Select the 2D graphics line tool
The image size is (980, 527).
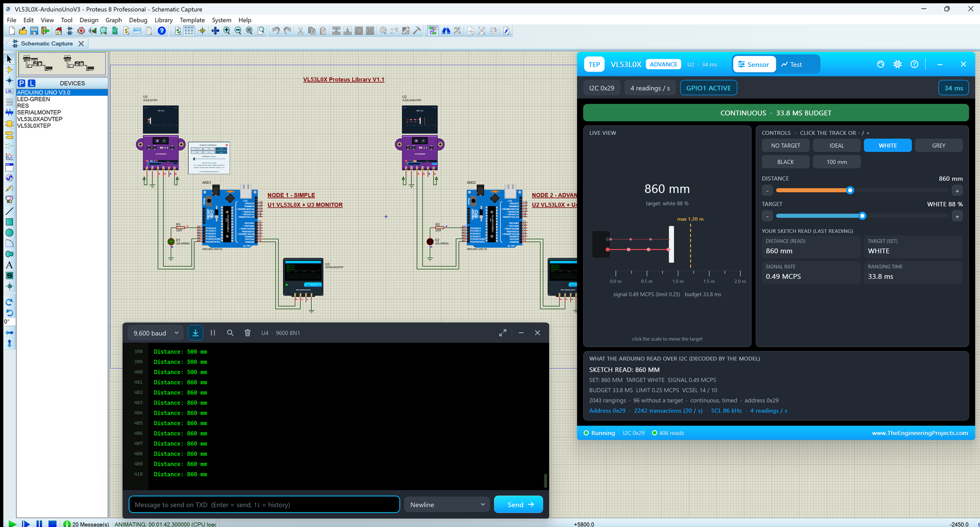pyautogui.click(x=9, y=211)
